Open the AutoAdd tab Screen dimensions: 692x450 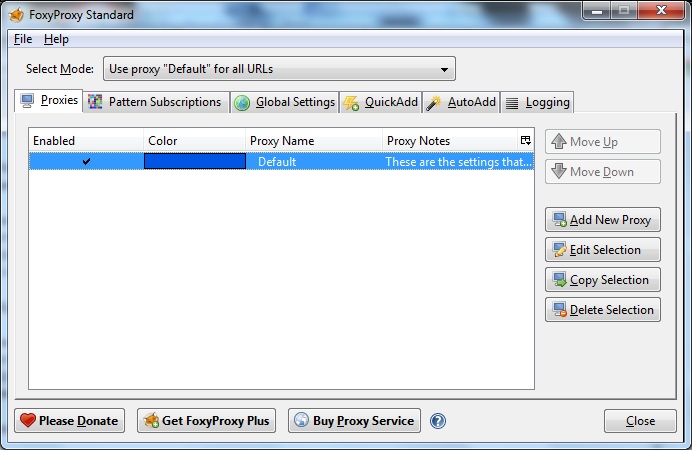[x=461, y=102]
